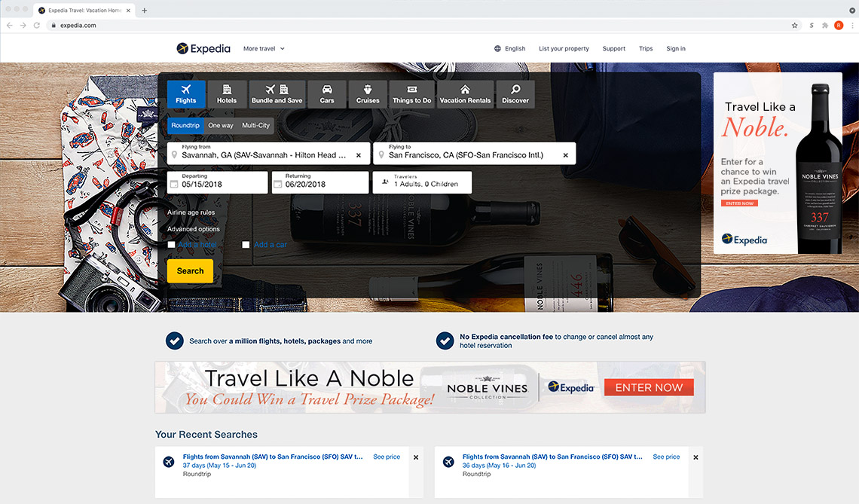Screen dimensions: 859x504
Task: Click the S extension icon
Action: click(x=812, y=25)
